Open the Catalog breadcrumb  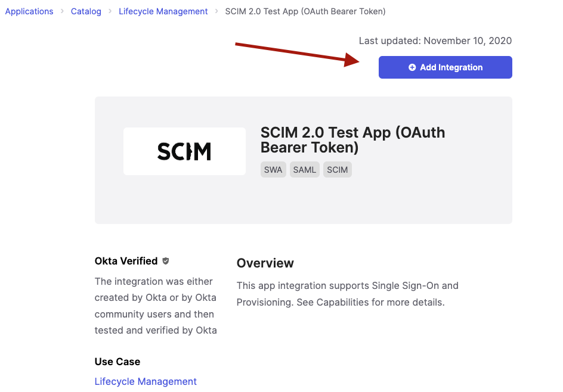[x=85, y=11]
